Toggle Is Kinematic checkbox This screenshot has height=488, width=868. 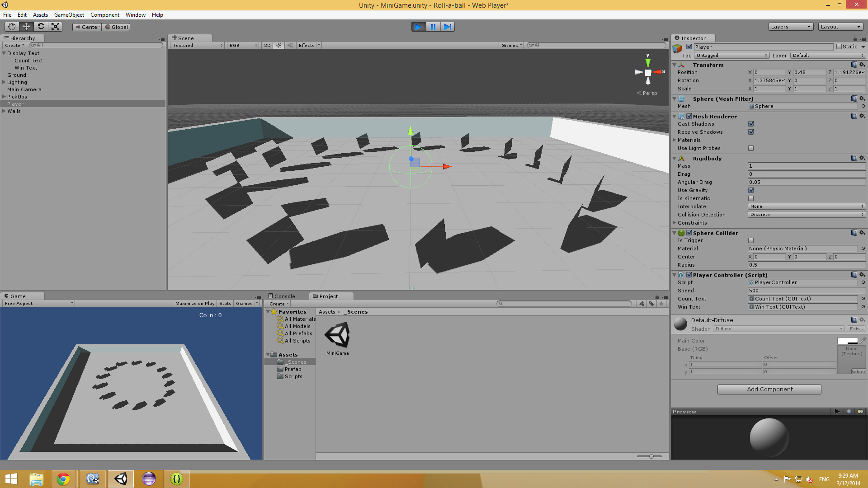[751, 198]
